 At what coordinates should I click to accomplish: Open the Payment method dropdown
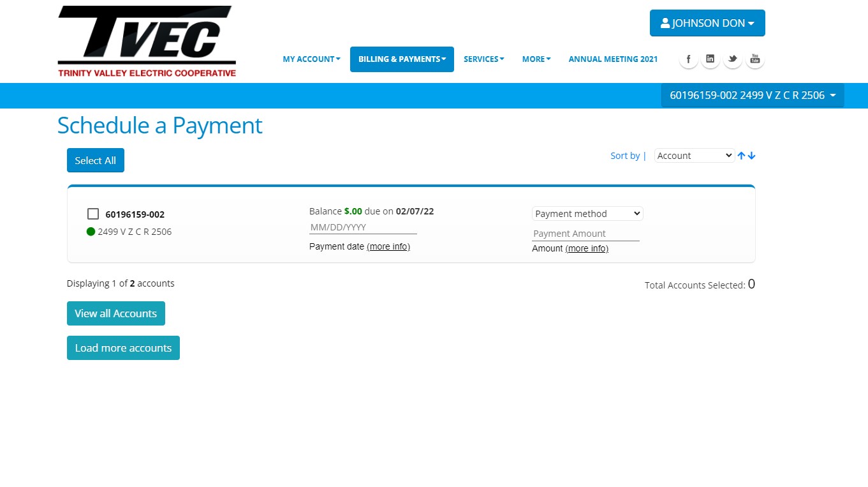pos(587,214)
